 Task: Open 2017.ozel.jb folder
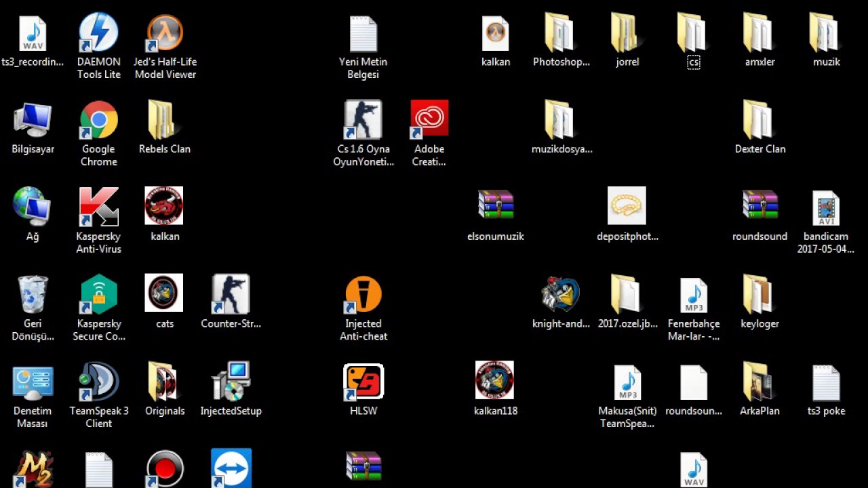tap(625, 294)
